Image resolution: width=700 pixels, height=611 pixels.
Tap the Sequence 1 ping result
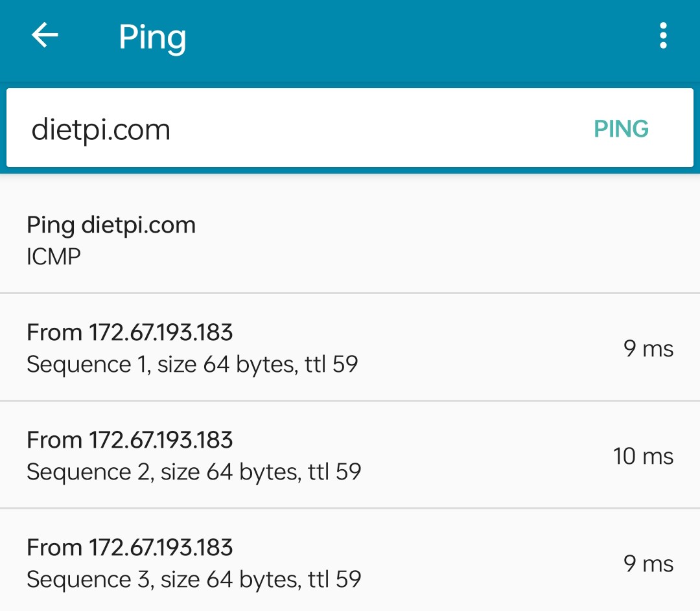pos(350,347)
